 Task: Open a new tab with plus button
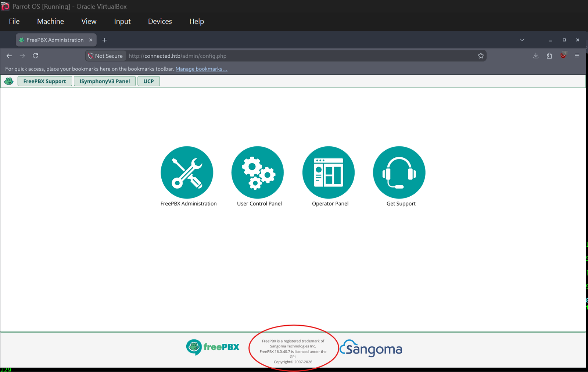pyautogui.click(x=104, y=40)
